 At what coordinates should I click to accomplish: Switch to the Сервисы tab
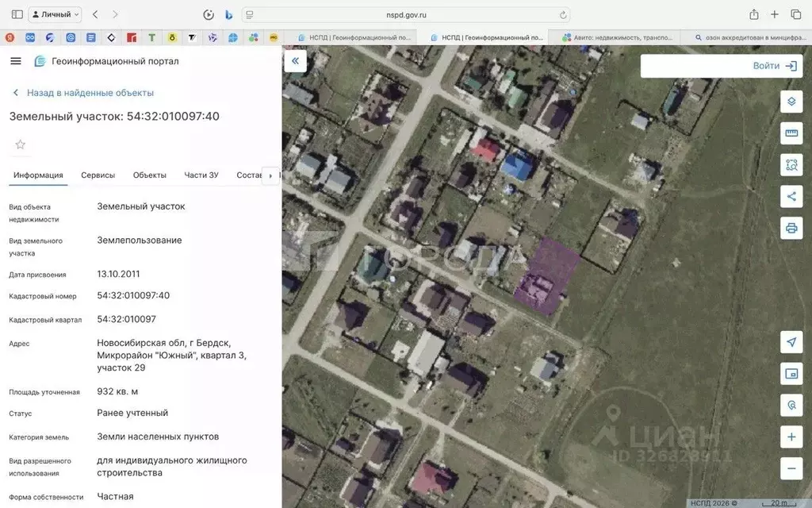98,175
